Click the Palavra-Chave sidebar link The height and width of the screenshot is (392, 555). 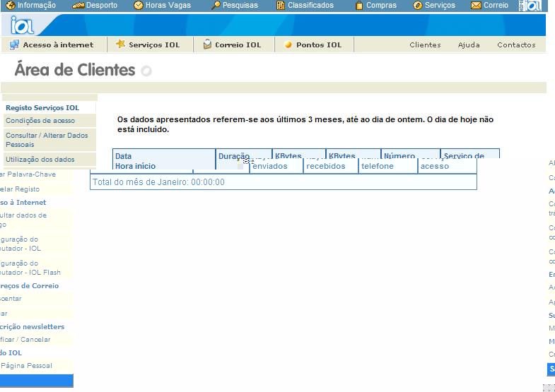(x=28, y=174)
